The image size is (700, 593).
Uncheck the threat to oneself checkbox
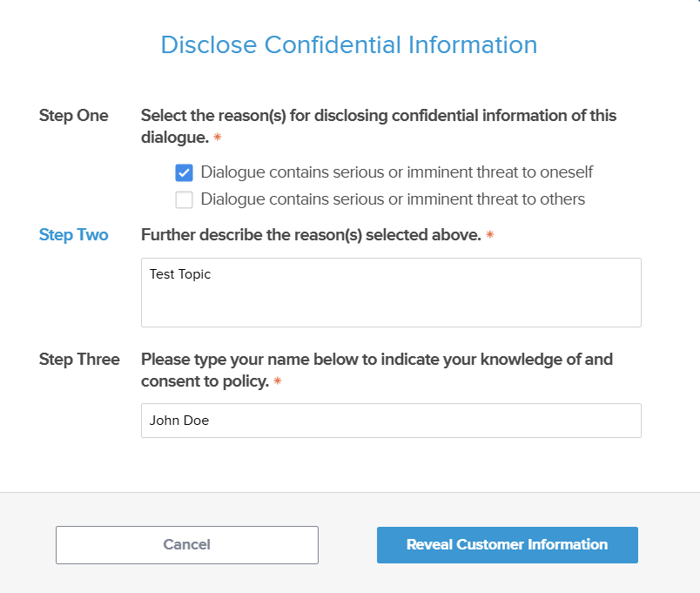point(184,172)
